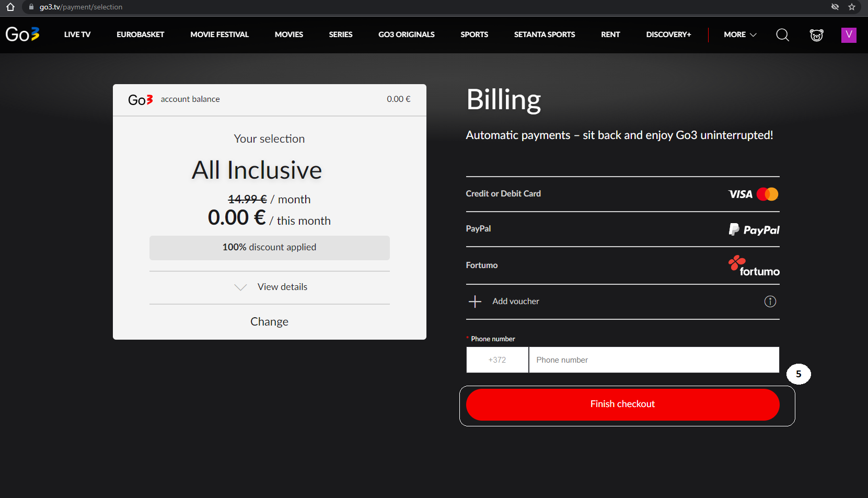This screenshot has height=498, width=868.
Task: Open search on the Go3 navigation bar
Action: 782,34
